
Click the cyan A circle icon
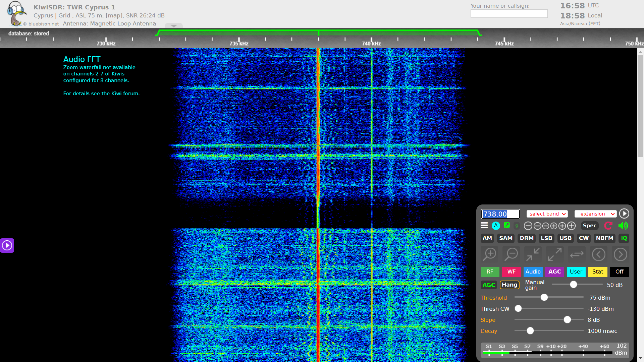pyautogui.click(x=496, y=226)
